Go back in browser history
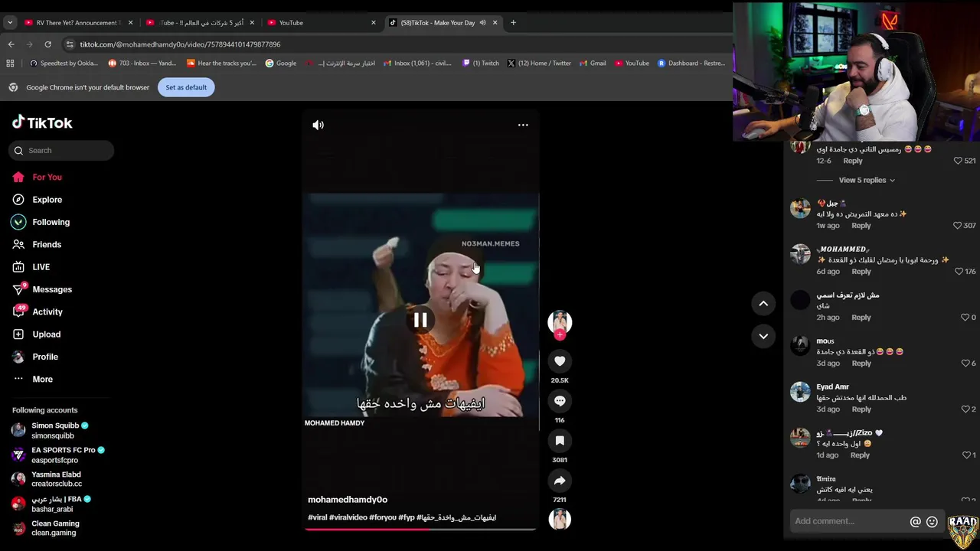The image size is (980, 551). [11, 44]
